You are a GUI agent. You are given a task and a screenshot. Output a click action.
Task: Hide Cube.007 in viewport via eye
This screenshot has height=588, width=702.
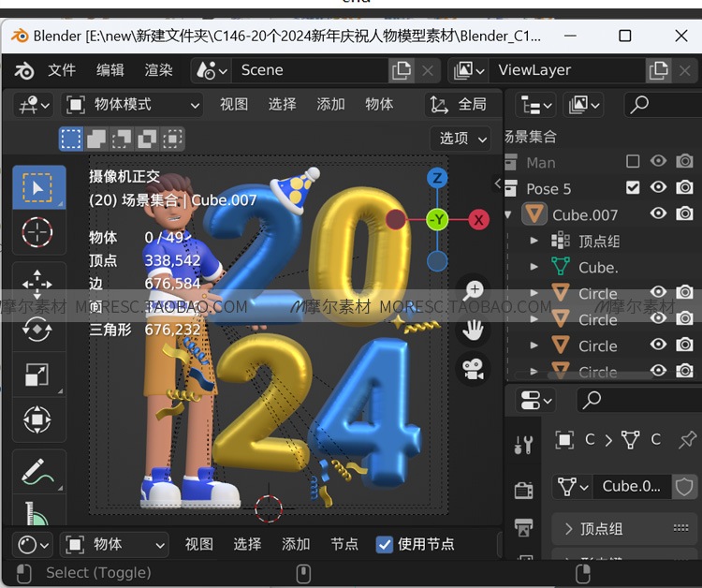(x=658, y=213)
